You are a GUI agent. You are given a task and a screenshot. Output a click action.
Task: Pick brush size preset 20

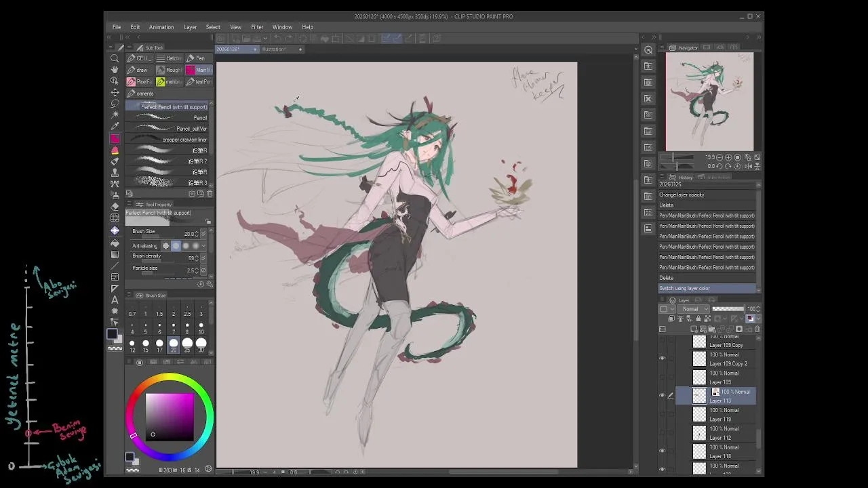174,345
